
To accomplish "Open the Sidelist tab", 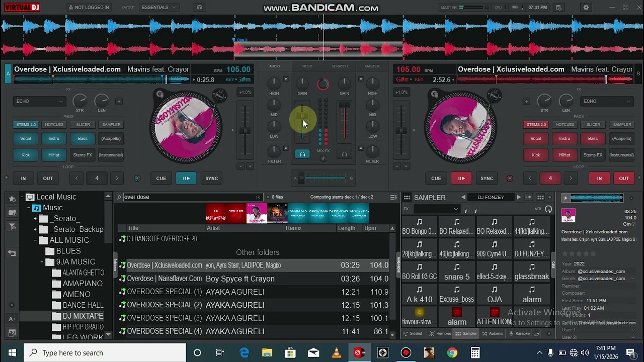I will click(x=413, y=333).
